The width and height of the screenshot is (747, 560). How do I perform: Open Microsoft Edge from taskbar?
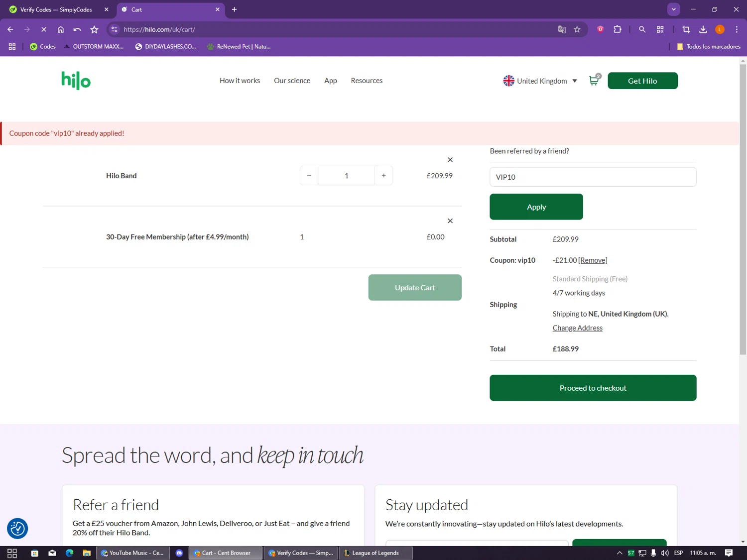coord(69,553)
